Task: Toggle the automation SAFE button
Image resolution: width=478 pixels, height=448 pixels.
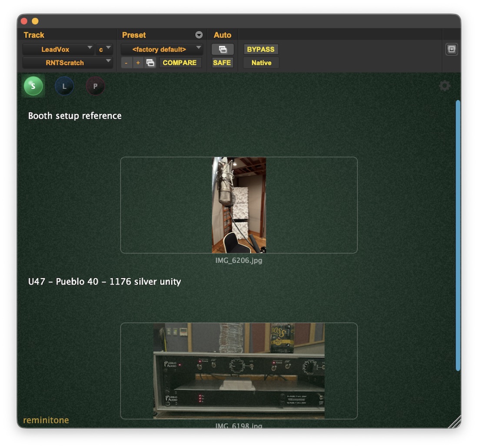Action: [222, 63]
